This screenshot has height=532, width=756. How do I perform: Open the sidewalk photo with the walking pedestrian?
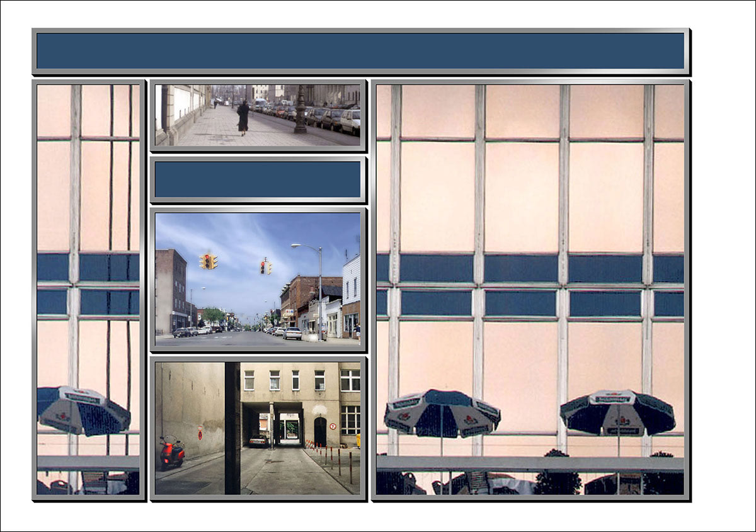(258, 115)
